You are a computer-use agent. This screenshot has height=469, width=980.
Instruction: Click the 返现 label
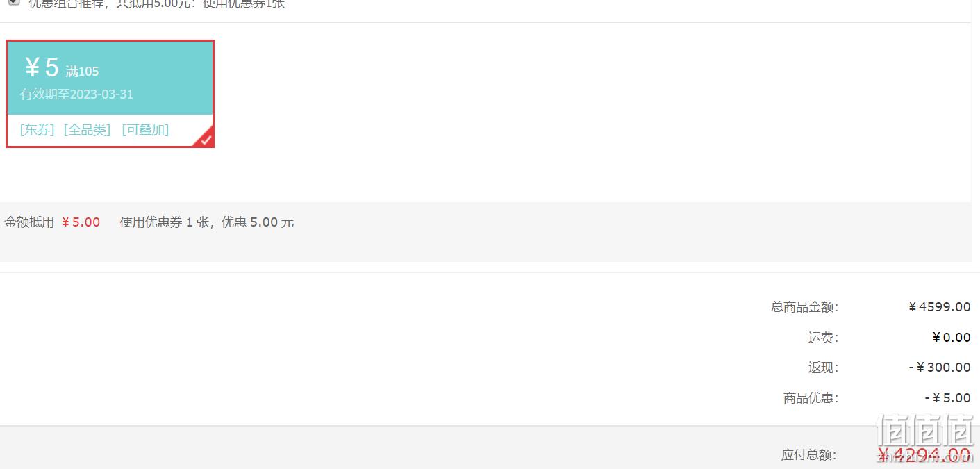pyautogui.click(x=824, y=368)
